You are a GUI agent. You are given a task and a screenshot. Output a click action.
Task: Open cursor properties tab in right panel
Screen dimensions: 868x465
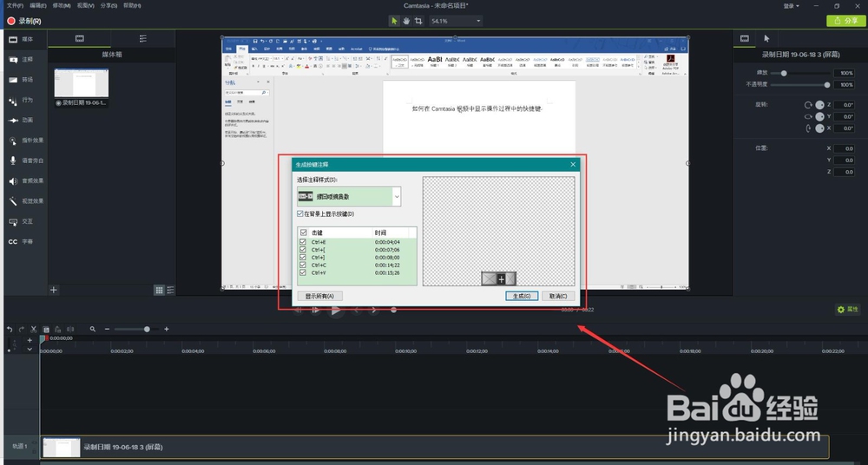coord(766,38)
